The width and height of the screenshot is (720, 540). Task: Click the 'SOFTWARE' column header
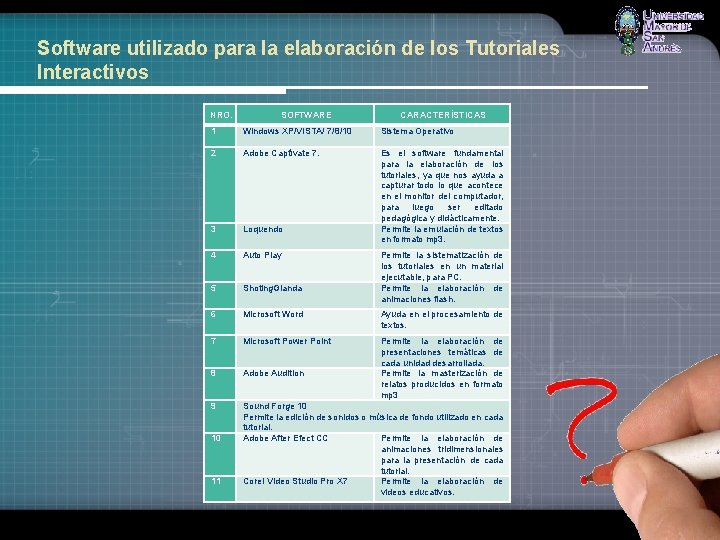pyautogui.click(x=305, y=114)
